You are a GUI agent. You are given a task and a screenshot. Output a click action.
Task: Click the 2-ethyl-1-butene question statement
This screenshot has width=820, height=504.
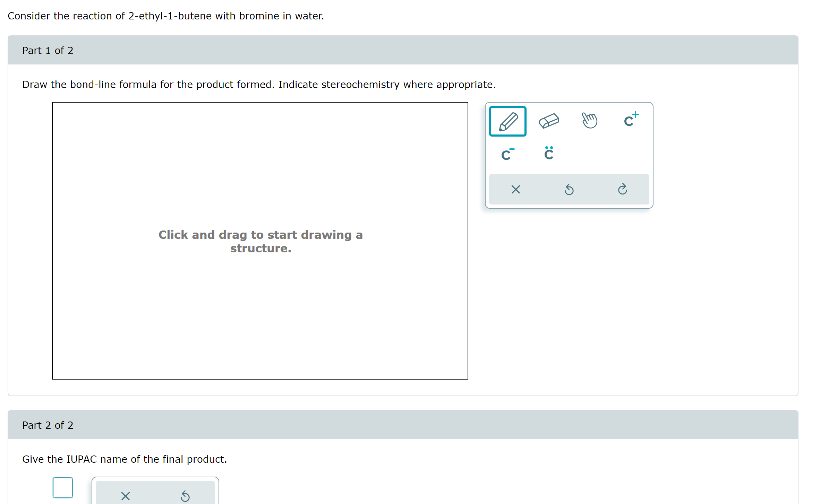coord(166,16)
